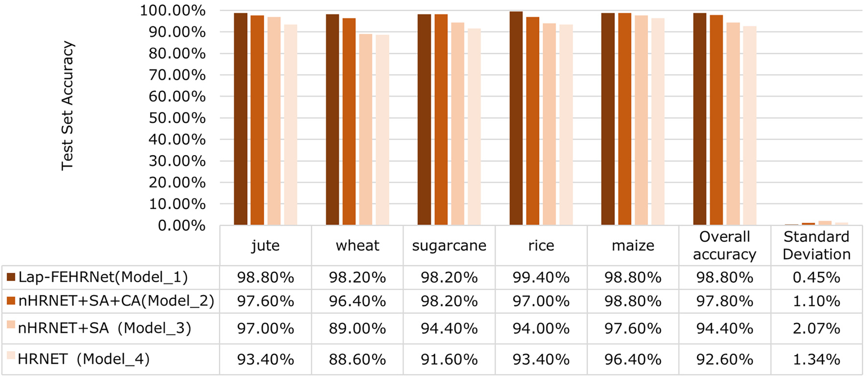Select the Lap-FEHRNet(Model_1) row label
The height and width of the screenshot is (377, 868).
coord(103,277)
